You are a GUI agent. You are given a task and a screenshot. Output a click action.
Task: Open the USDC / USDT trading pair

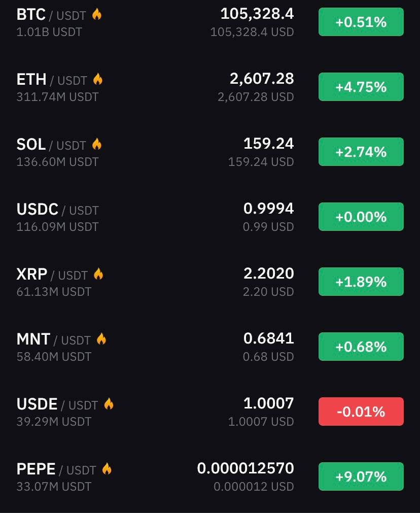57,210
